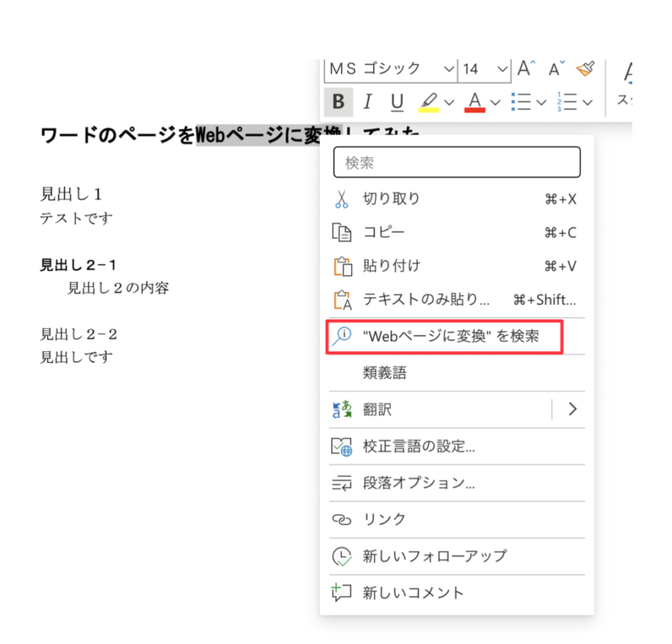Click heading 見出し２−２
The height and width of the screenshot is (644, 672).
pyautogui.click(x=78, y=334)
